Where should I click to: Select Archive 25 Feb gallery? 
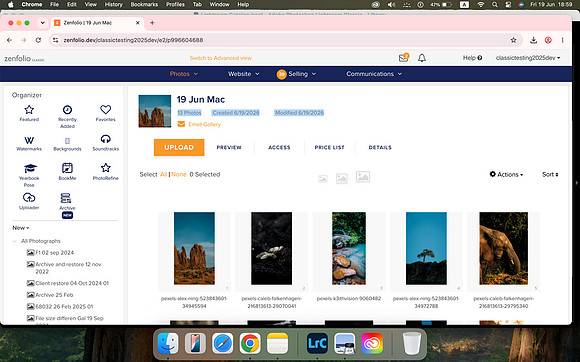click(x=54, y=295)
